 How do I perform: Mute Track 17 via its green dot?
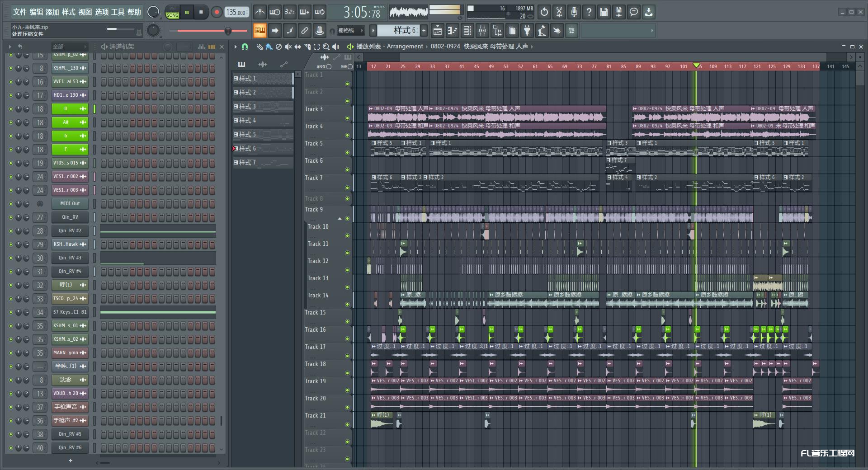[347, 356]
